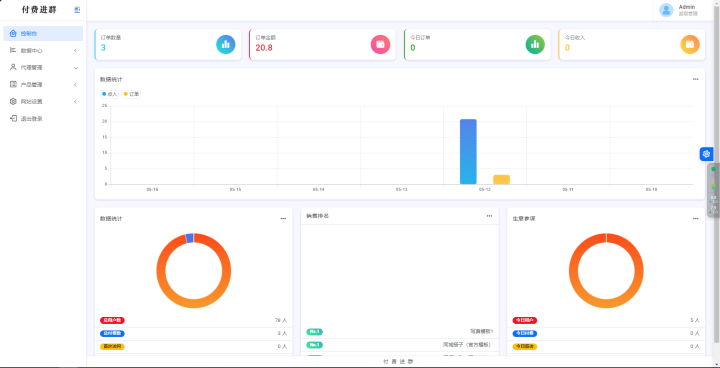Select the 退出登录 logout icon
Screen dimensions: 720x368
click(13, 119)
